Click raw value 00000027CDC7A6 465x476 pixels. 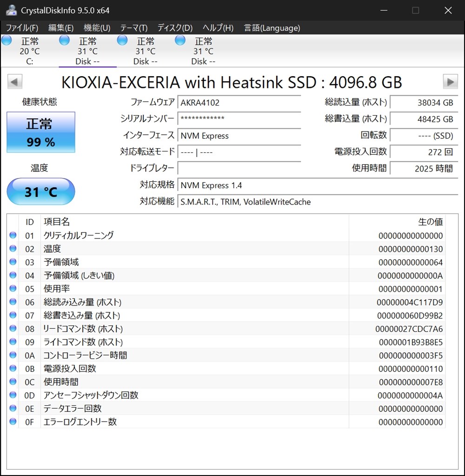[409, 329]
